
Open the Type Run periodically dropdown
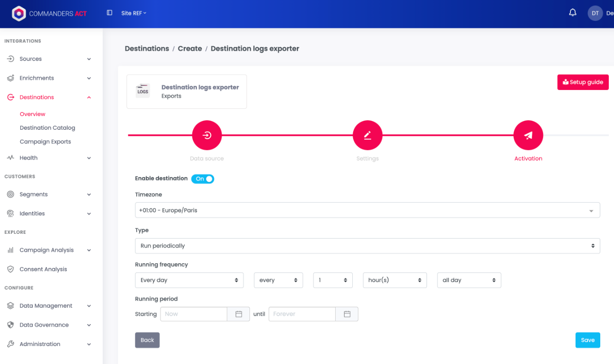pyautogui.click(x=367, y=246)
